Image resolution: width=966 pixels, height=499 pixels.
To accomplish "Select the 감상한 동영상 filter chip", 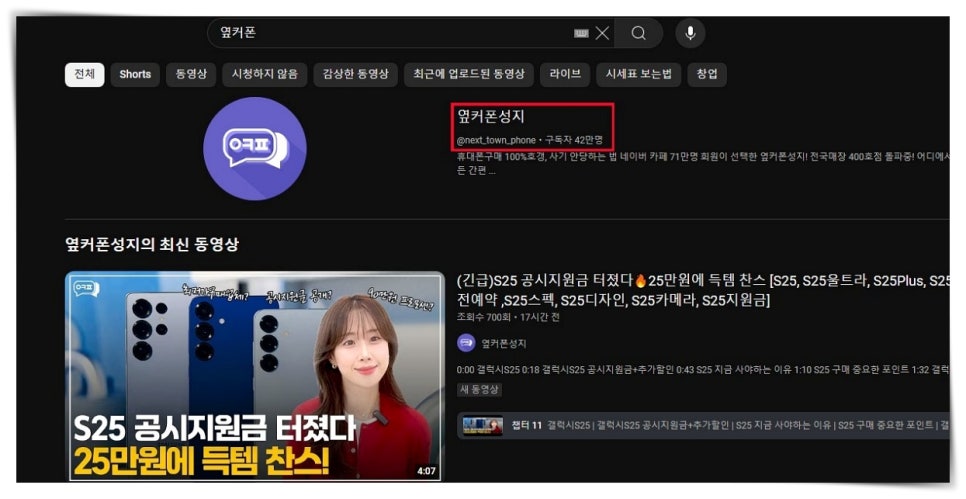I will pos(355,75).
